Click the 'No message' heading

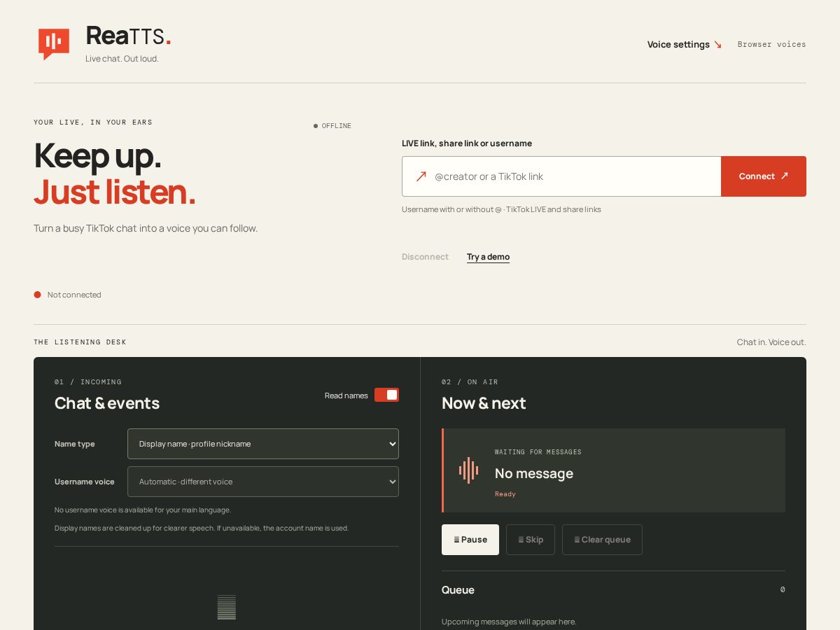click(534, 473)
